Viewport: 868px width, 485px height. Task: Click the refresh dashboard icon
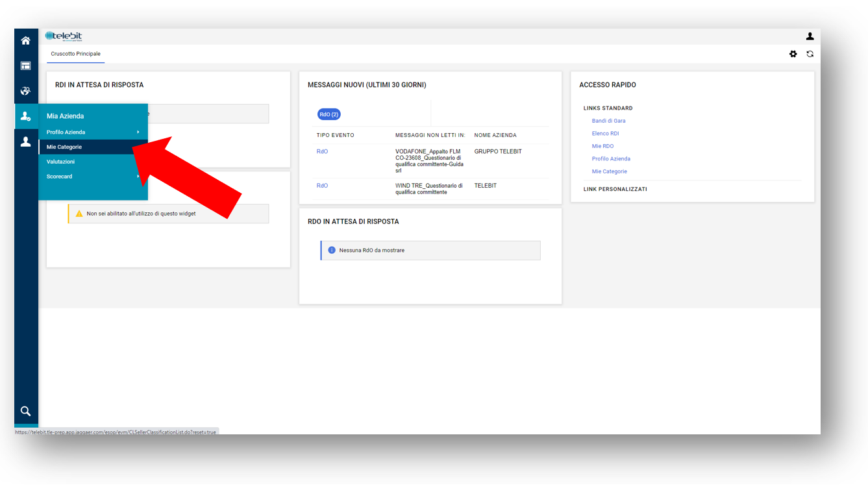[810, 54]
